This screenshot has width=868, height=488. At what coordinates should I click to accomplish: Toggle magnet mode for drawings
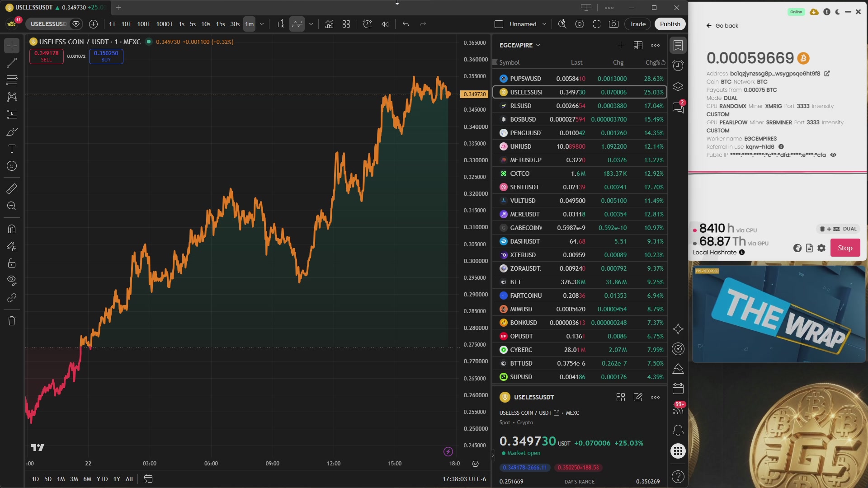[12, 229]
